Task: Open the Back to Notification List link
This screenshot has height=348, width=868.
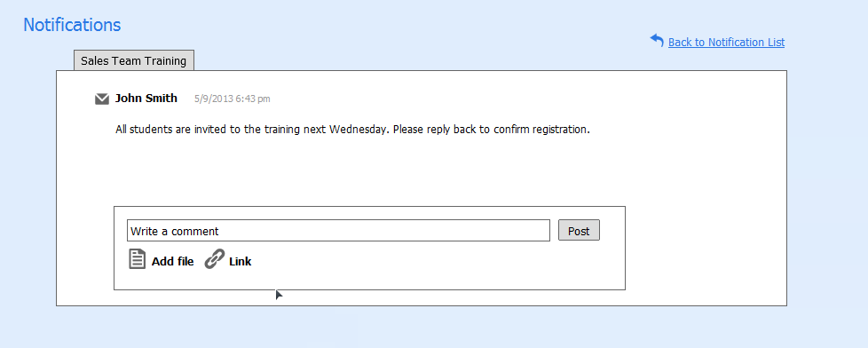Action: point(726,42)
